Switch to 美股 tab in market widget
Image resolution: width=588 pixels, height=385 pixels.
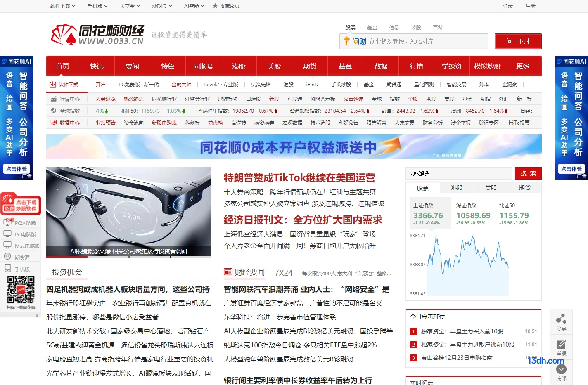tap(491, 188)
